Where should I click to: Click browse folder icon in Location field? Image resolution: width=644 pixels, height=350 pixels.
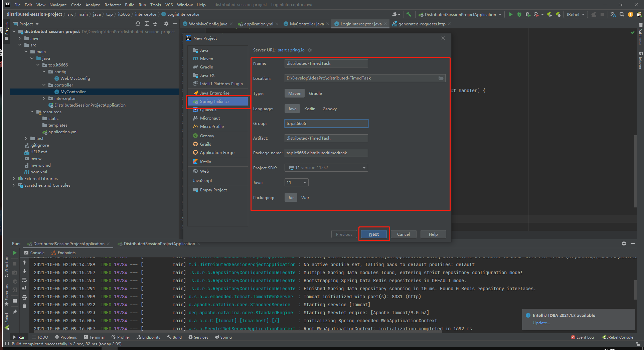click(441, 78)
